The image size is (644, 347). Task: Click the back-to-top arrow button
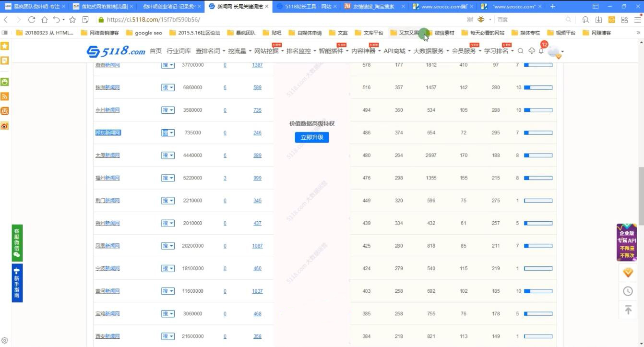[x=628, y=310]
